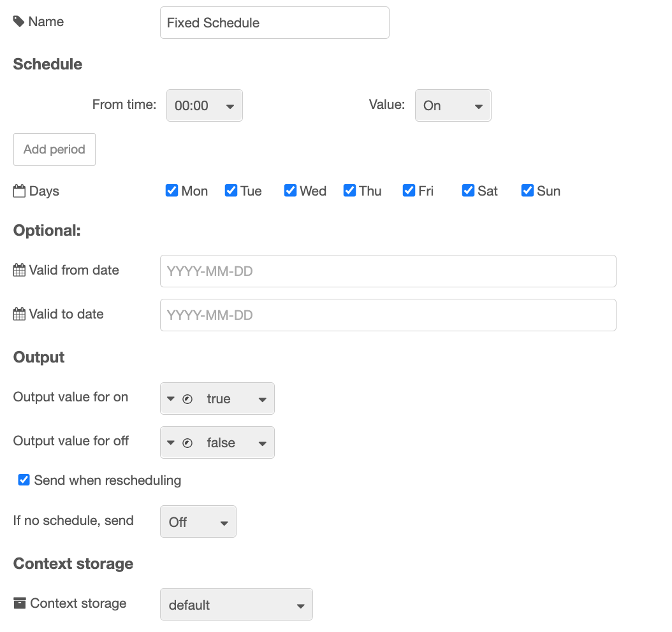Click the tag icon beside Name

coord(18,22)
